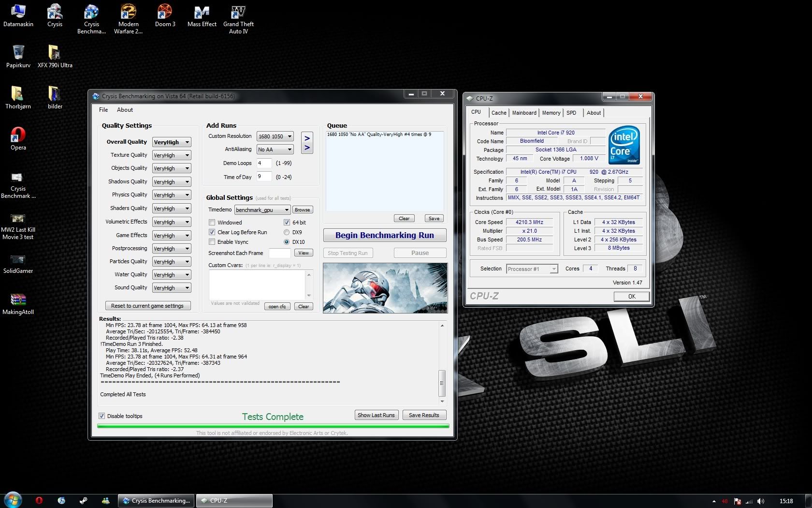Select MW2 Last Kill Movie 3 test file
This screenshot has width=812, height=508.
click(x=18, y=226)
